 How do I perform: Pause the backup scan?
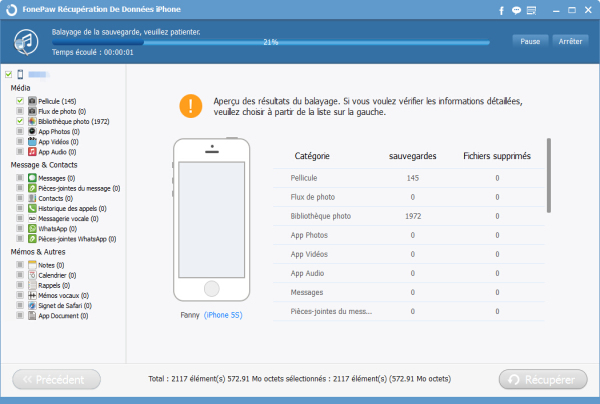pyautogui.click(x=530, y=41)
